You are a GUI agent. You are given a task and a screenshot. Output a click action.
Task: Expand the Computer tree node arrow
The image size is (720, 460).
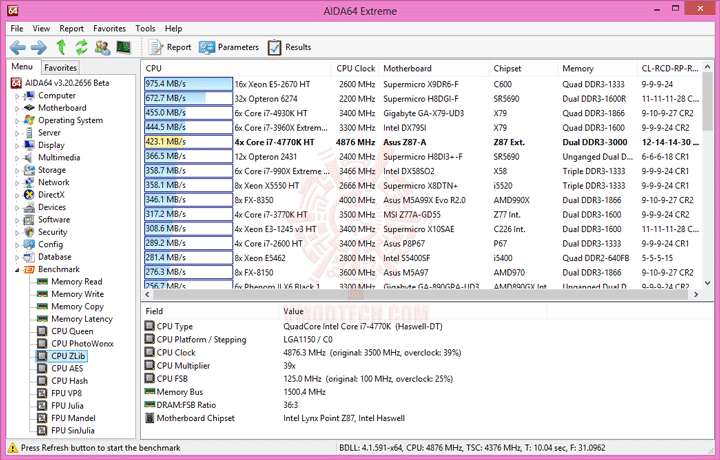coord(17,96)
